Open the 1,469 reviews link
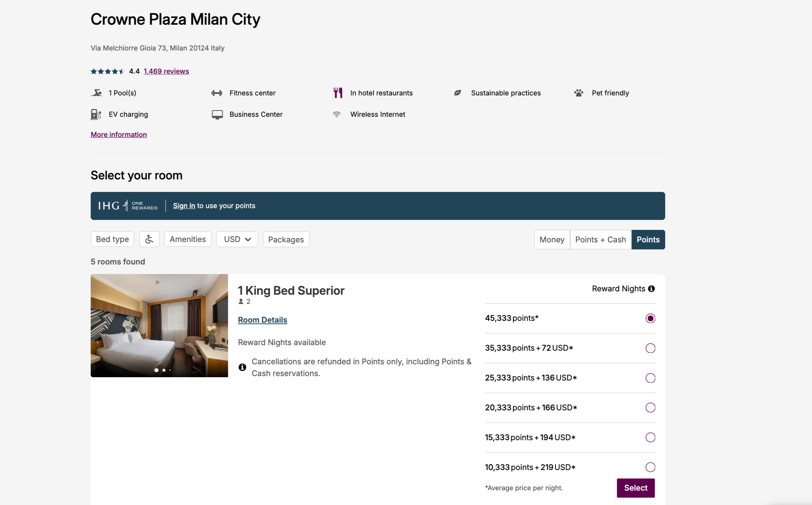The height and width of the screenshot is (505, 812). [166, 71]
